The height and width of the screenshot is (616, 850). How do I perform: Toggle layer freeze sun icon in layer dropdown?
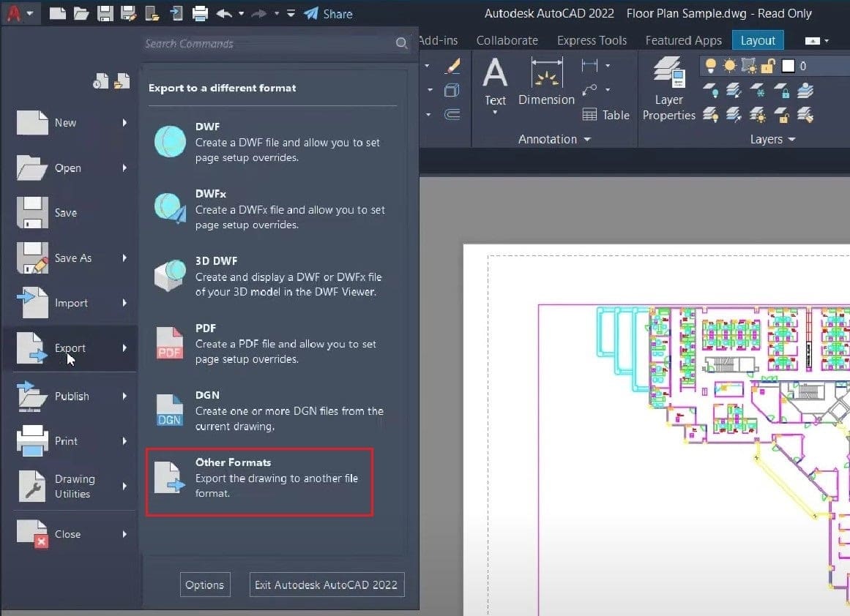click(730, 66)
